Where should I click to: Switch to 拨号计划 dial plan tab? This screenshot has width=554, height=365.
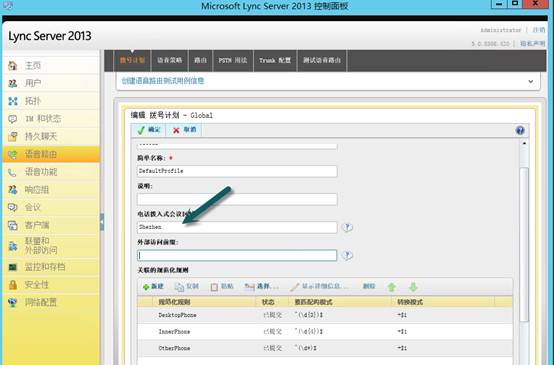132,60
